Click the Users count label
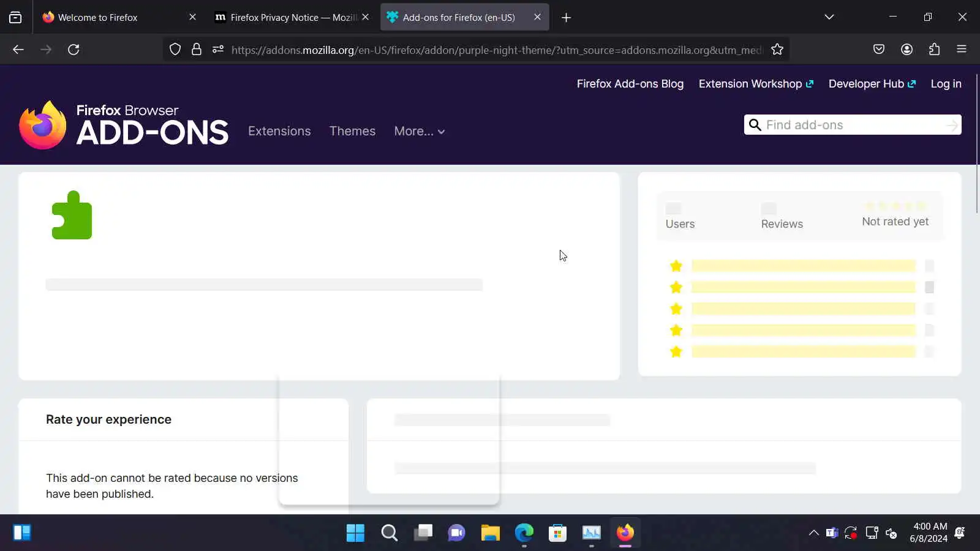The height and width of the screenshot is (551, 980). pyautogui.click(x=680, y=224)
